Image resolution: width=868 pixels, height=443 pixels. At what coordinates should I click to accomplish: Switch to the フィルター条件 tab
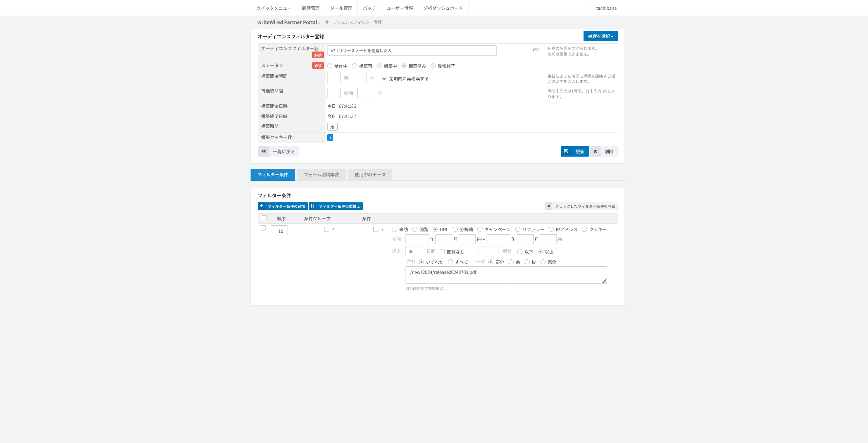tap(273, 175)
